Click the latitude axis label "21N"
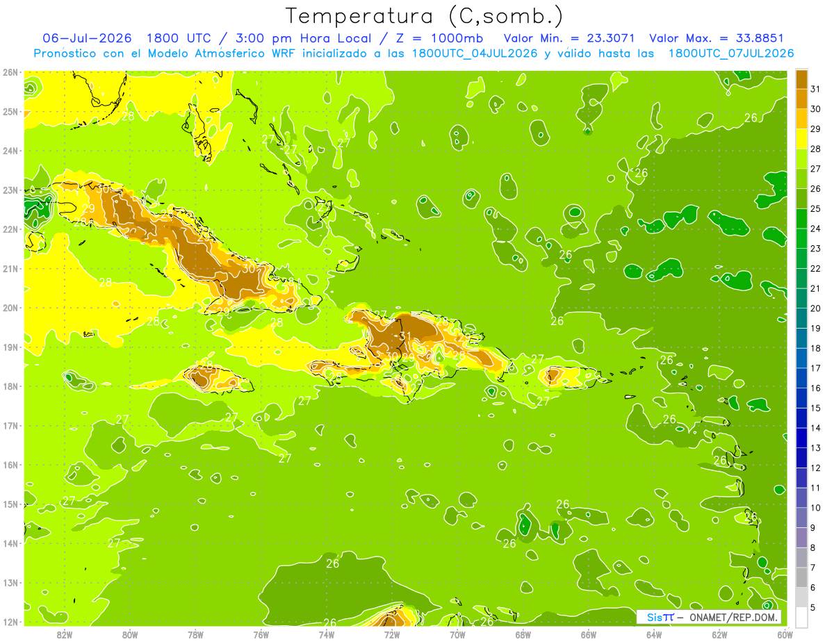Screen dimensions: 834x644 coord(10,268)
